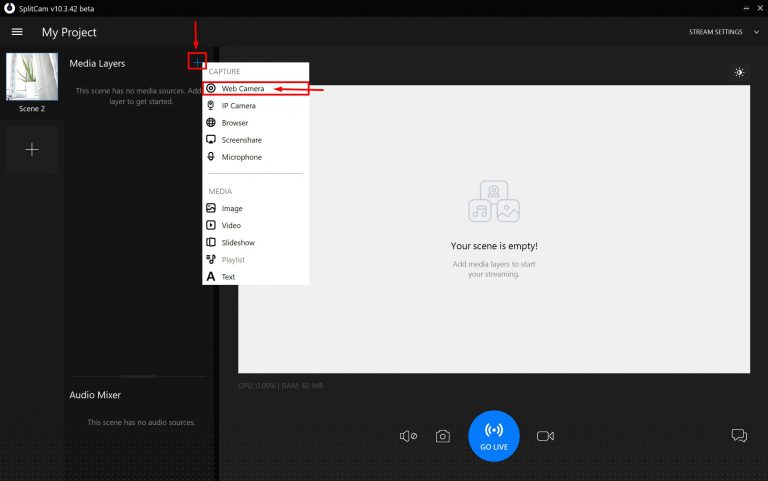
Task: Add a Microphone audio source
Action: coord(241,157)
